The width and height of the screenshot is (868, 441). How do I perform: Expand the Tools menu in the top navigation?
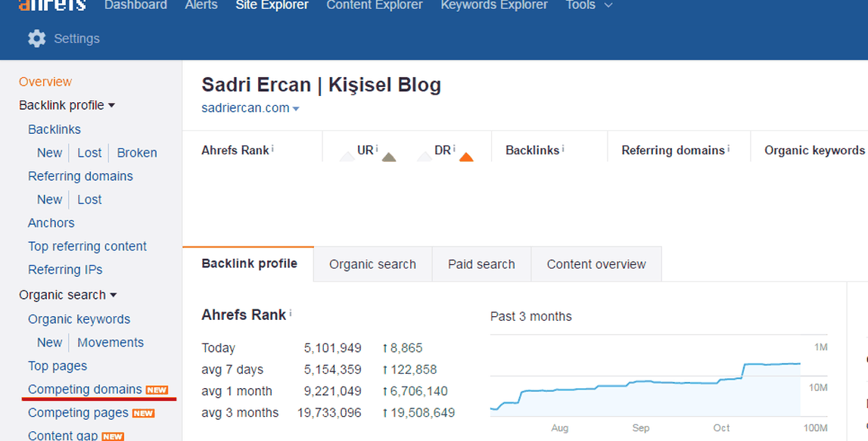point(589,5)
